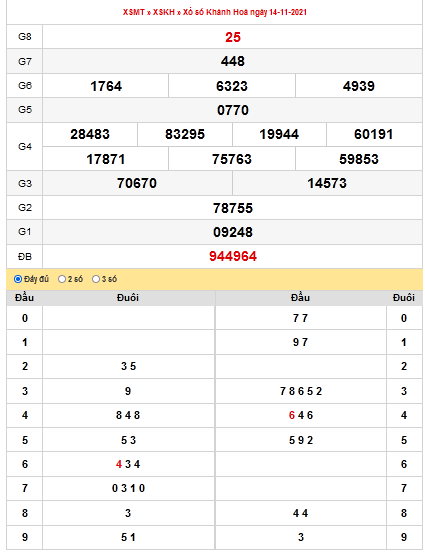Click the left 'Đầu' column header

[x=24, y=298]
